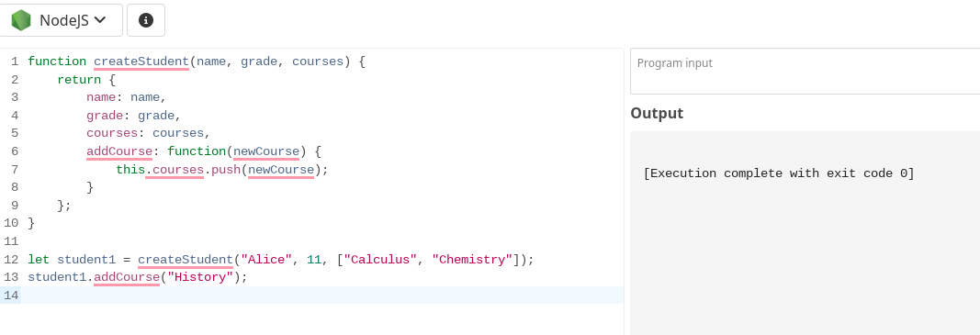Click the return keyword on line 2
Screen dimensions: 980x335
coord(79,79)
